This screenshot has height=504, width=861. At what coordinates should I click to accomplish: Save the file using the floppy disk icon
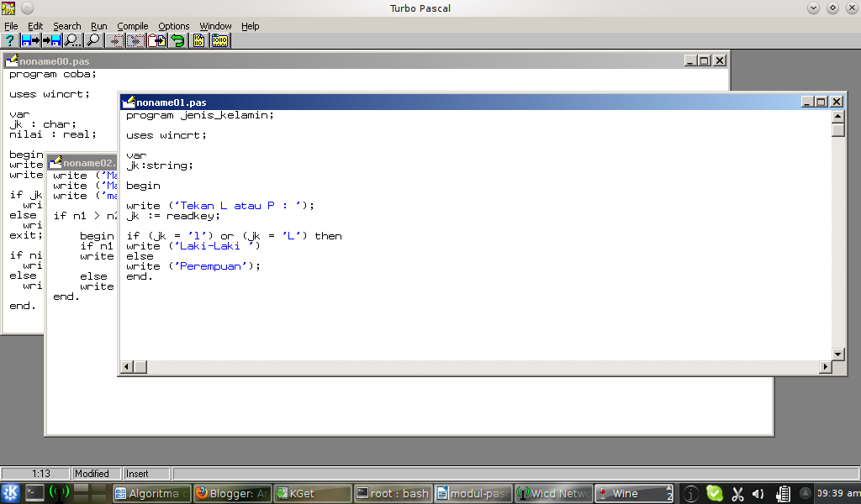(50, 40)
